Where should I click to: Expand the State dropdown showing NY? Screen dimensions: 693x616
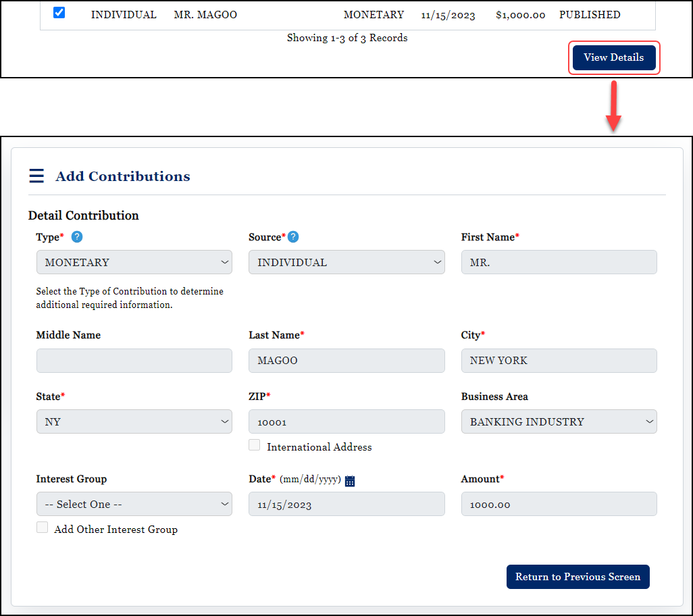pos(134,421)
